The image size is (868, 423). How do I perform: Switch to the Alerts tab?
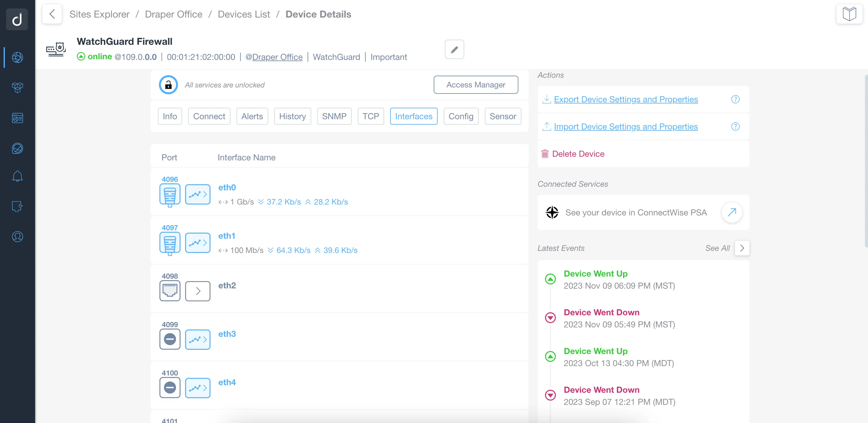pyautogui.click(x=252, y=116)
